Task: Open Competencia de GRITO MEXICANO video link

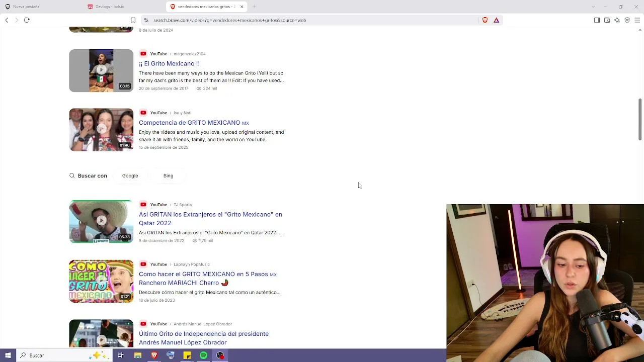Action: pos(194,123)
